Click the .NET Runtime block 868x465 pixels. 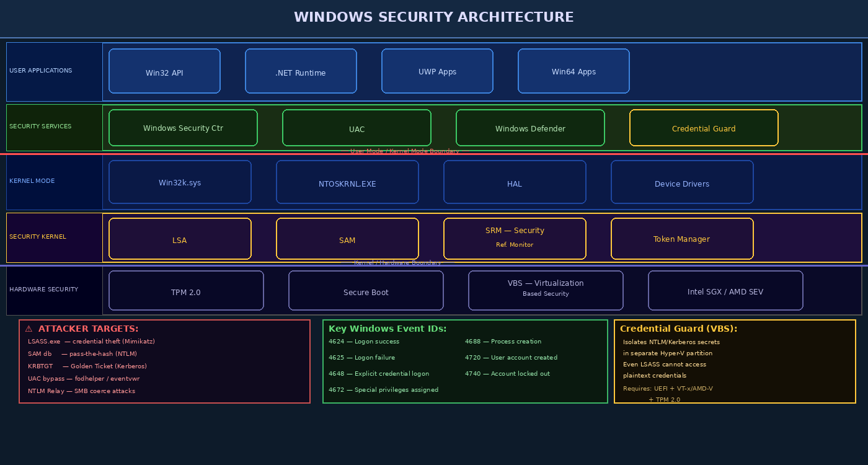point(301,71)
